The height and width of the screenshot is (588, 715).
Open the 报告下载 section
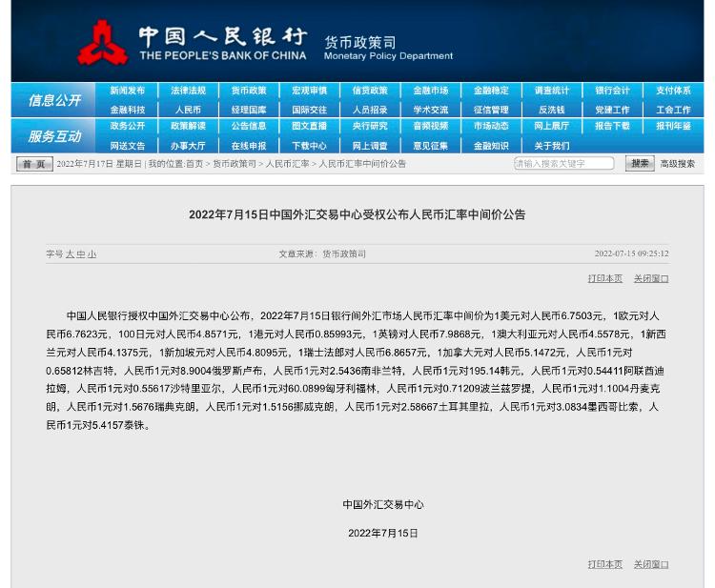coord(612,126)
